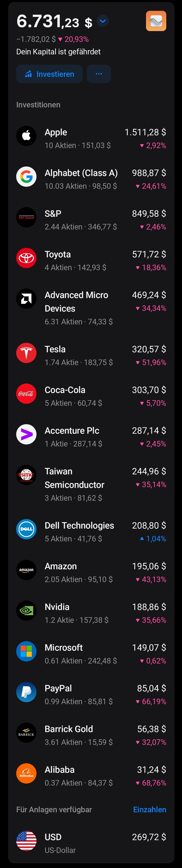Open the Accenture Plc holding row
Screen dimensions: 182x868
91,437
